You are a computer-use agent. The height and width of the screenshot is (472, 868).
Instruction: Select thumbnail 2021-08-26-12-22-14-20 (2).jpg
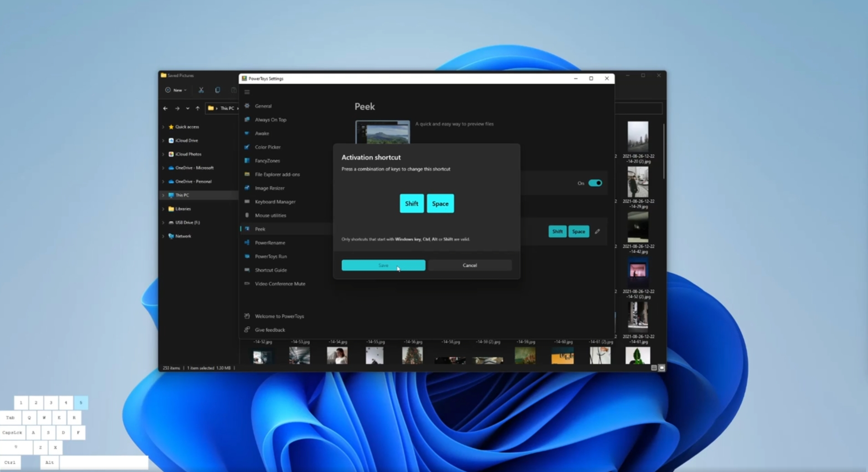pyautogui.click(x=638, y=137)
